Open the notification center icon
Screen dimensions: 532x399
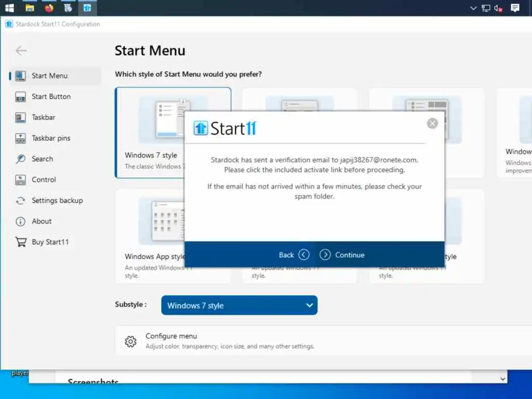(515, 8)
